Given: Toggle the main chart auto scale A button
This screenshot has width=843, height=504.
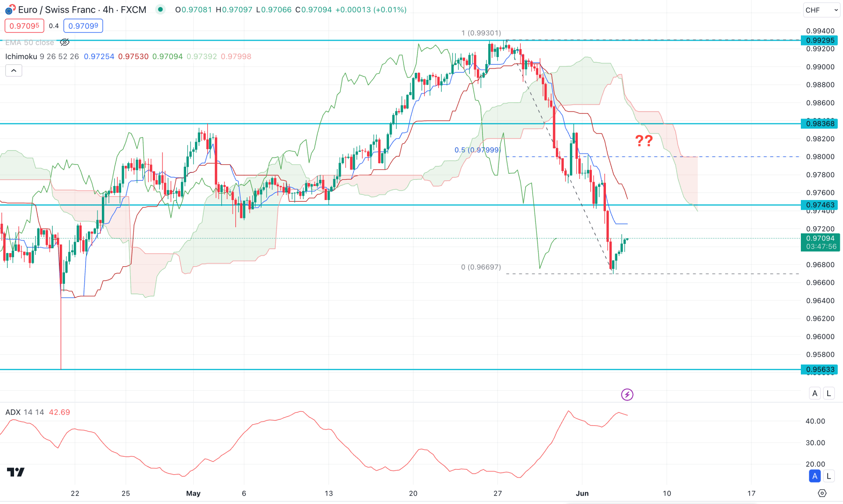Looking at the screenshot, I should tap(815, 393).
